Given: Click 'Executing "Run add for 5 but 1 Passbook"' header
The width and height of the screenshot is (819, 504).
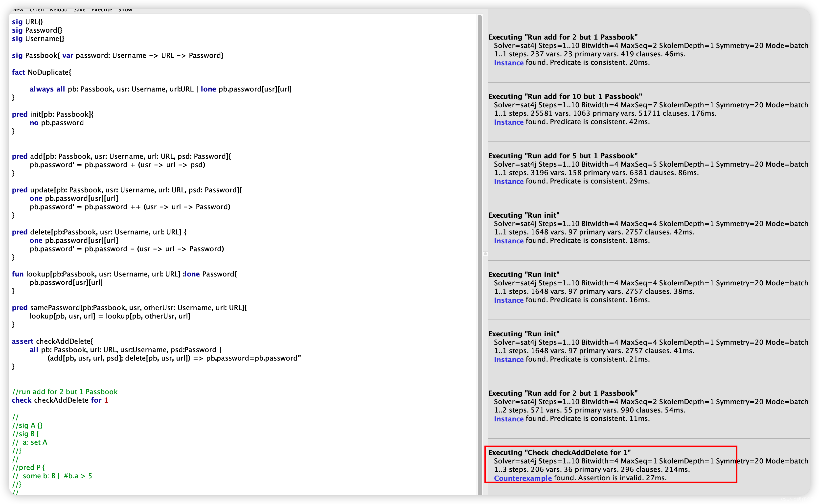Looking at the screenshot, I should click(x=563, y=156).
